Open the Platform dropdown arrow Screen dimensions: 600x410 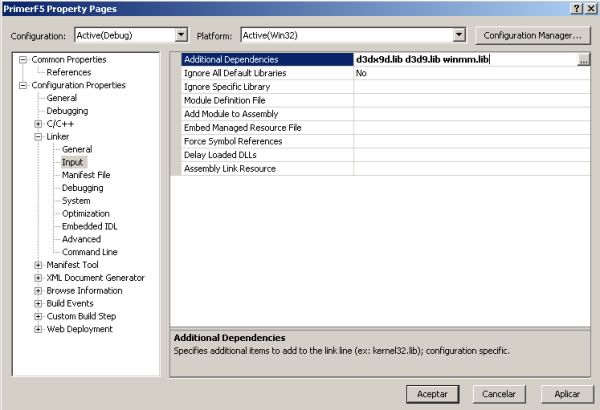(459, 35)
